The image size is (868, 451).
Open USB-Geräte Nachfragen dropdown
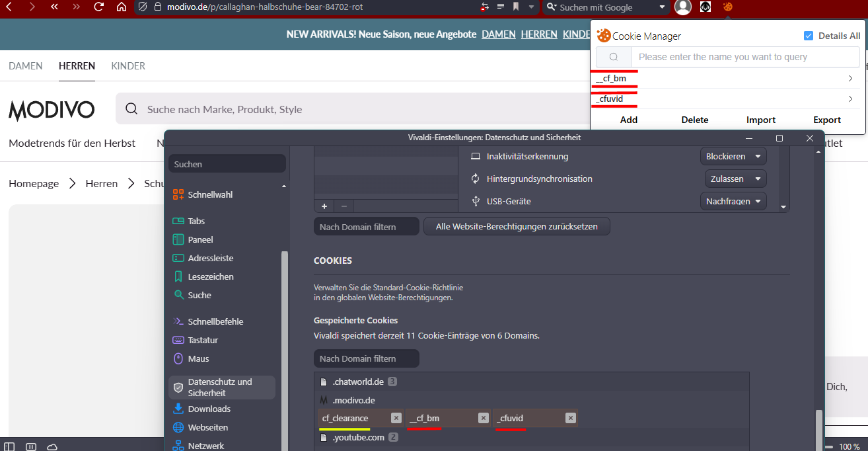733,201
